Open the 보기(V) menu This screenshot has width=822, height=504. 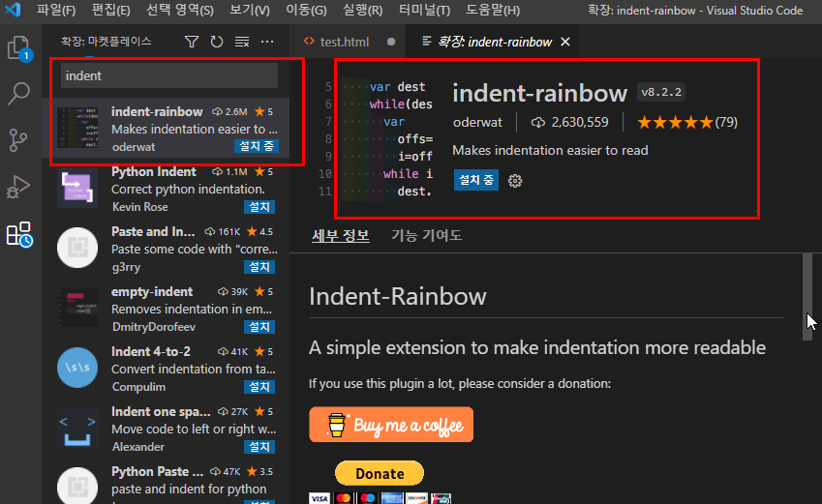[250, 10]
